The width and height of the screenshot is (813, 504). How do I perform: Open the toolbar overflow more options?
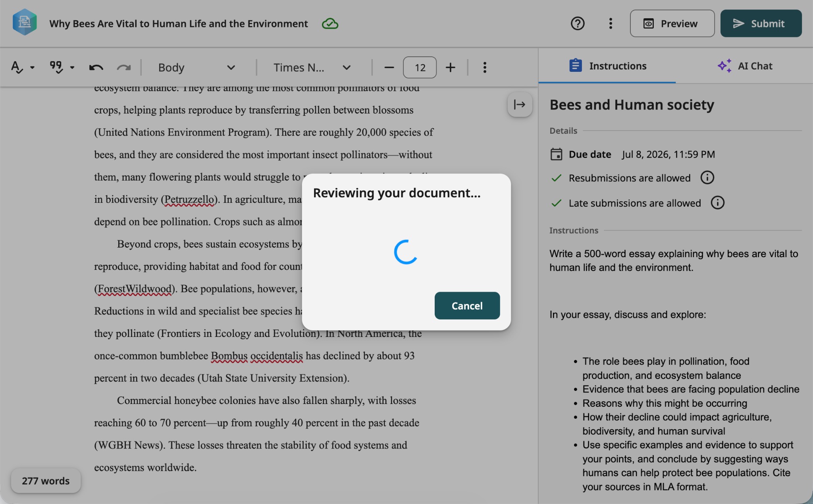click(x=485, y=67)
